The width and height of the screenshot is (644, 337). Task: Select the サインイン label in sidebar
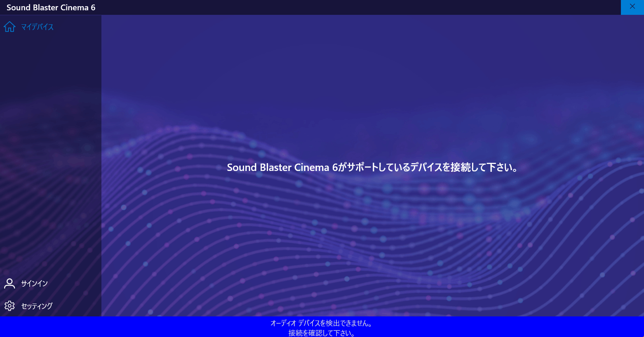click(35, 283)
